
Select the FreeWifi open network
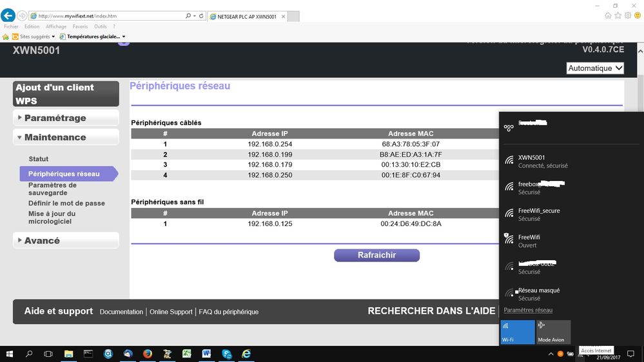571,241
